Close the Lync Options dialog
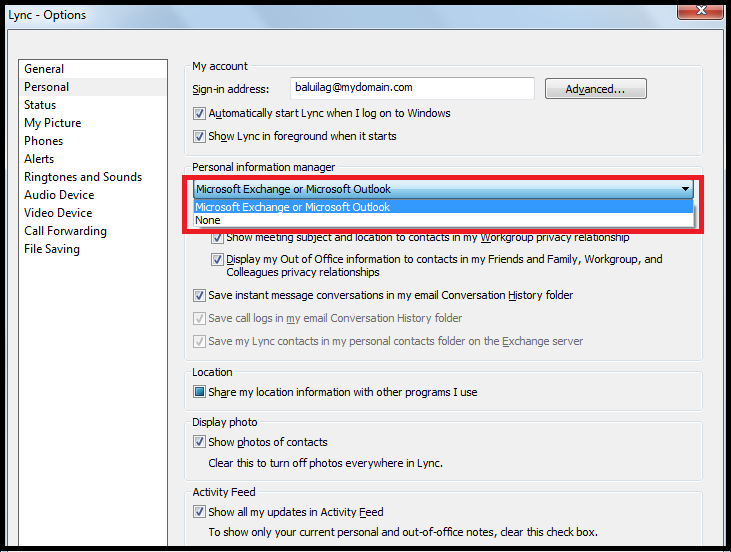The image size is (731, 552). click(x=700, y=11)
